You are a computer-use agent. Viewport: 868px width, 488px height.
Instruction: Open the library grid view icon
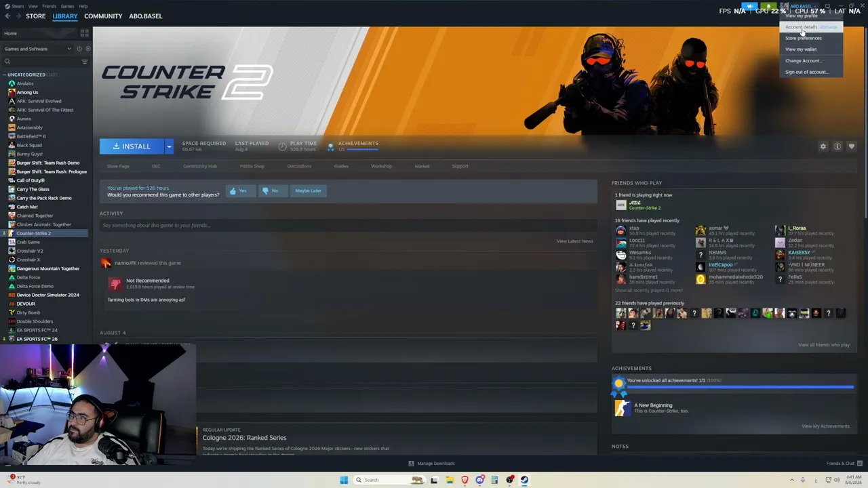[x=84, y=33]
